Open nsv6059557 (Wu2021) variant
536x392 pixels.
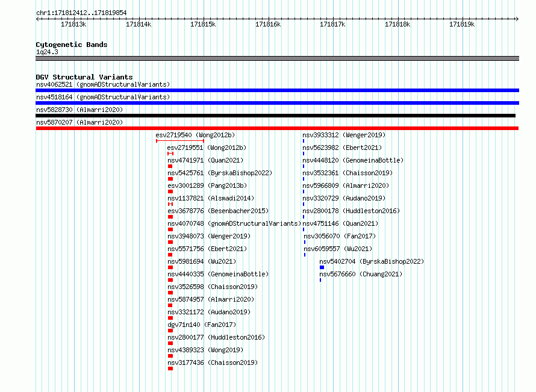click(338, 249)
